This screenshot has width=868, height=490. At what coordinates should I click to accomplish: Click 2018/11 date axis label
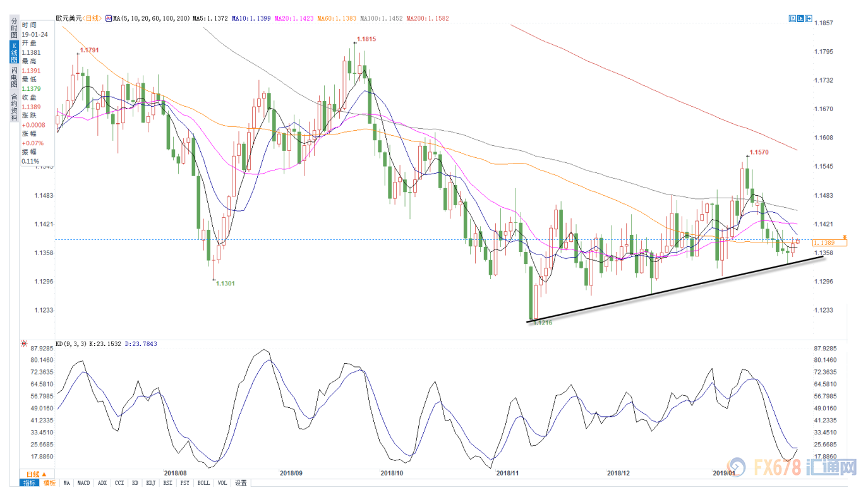coord(507,472)
